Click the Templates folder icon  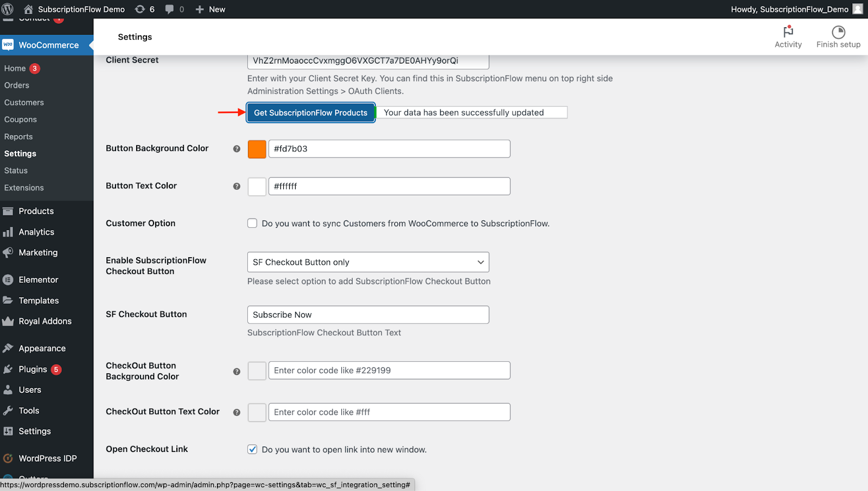coord(8,300)
